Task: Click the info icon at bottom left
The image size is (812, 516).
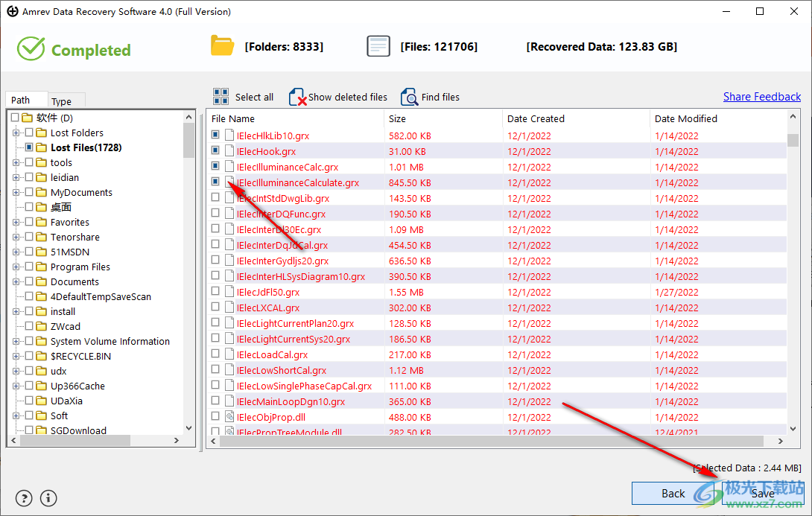Action: [x=48, y=498]
